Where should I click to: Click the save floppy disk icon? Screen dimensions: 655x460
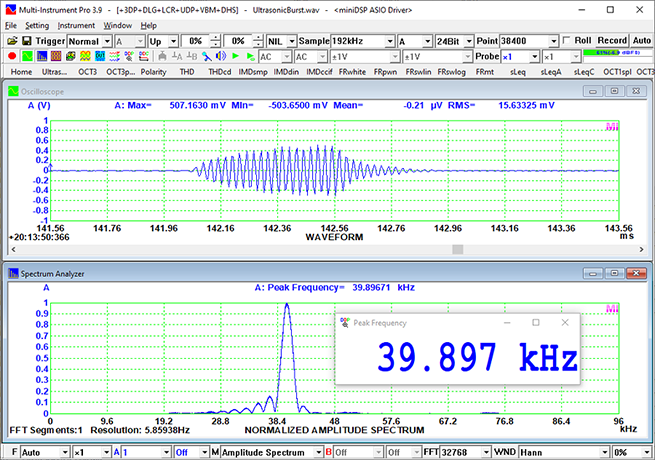point(27,41)
